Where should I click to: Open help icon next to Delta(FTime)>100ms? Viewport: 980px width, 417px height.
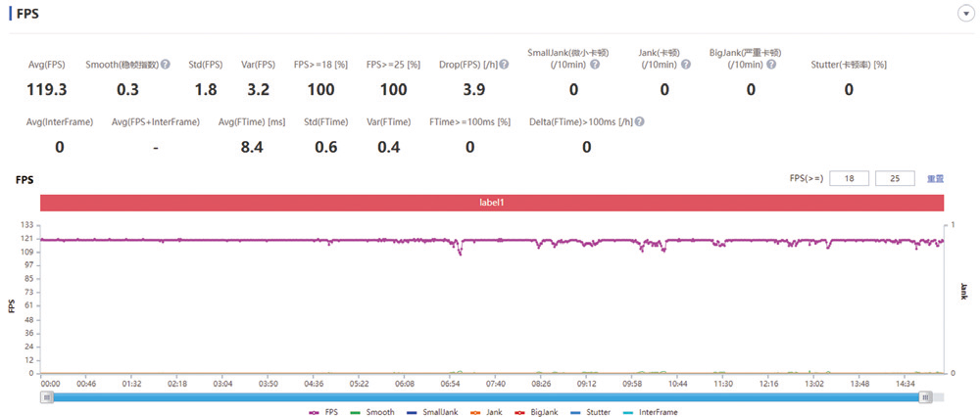pos(640,122)
